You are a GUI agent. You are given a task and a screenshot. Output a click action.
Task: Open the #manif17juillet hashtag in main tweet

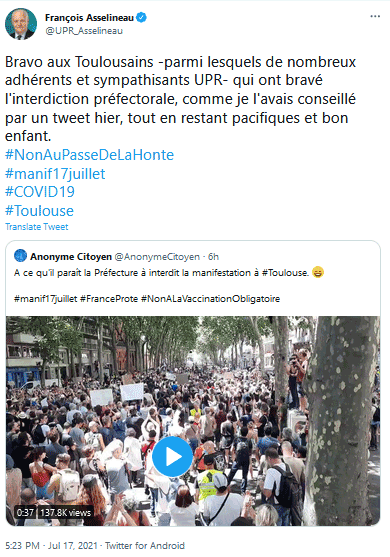(55, 174)
